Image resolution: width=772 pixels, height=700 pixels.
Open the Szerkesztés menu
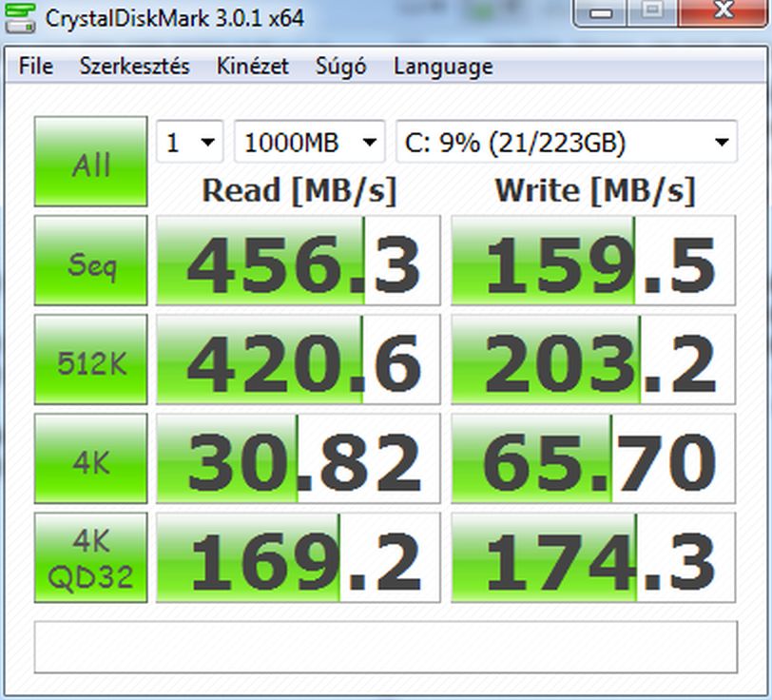[134, 66]
